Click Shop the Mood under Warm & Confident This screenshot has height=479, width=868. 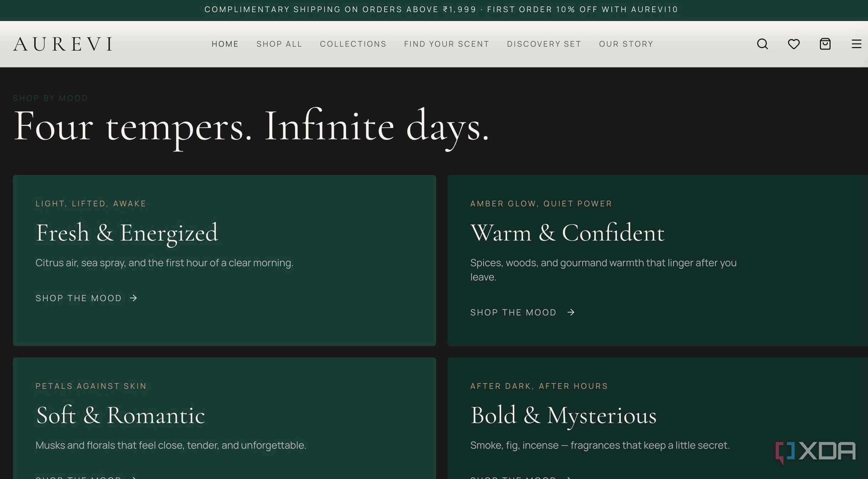(513, 312)
